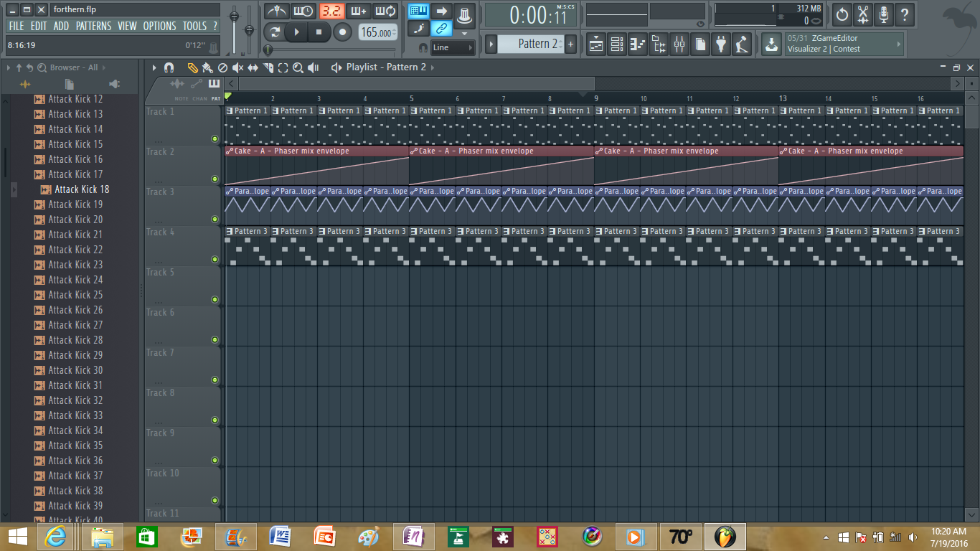Open the Piano roll view
Image resolution: width=980 pixels, height=551 pixels.
(x=637, y=44)
